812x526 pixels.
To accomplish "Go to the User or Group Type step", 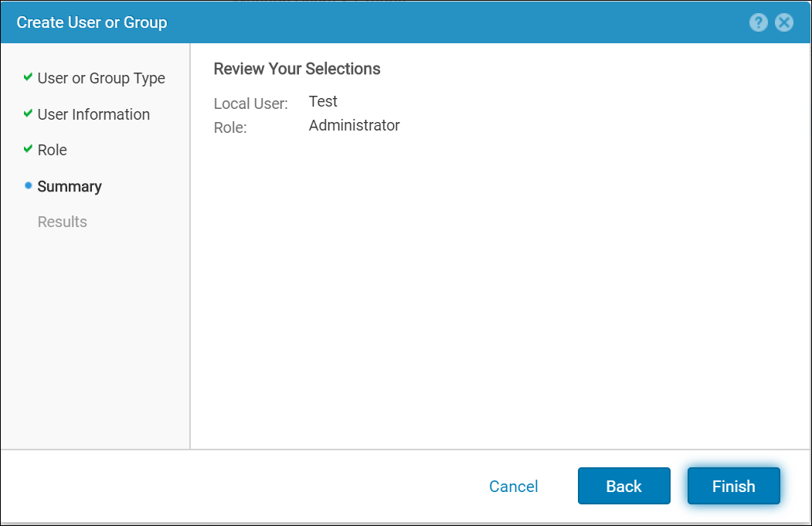I will pos(100,78).
